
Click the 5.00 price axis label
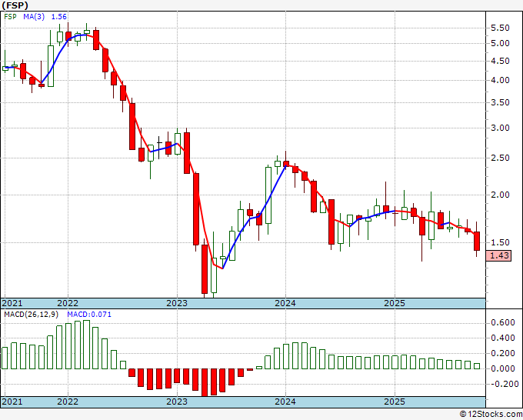[x=500, y=43]
